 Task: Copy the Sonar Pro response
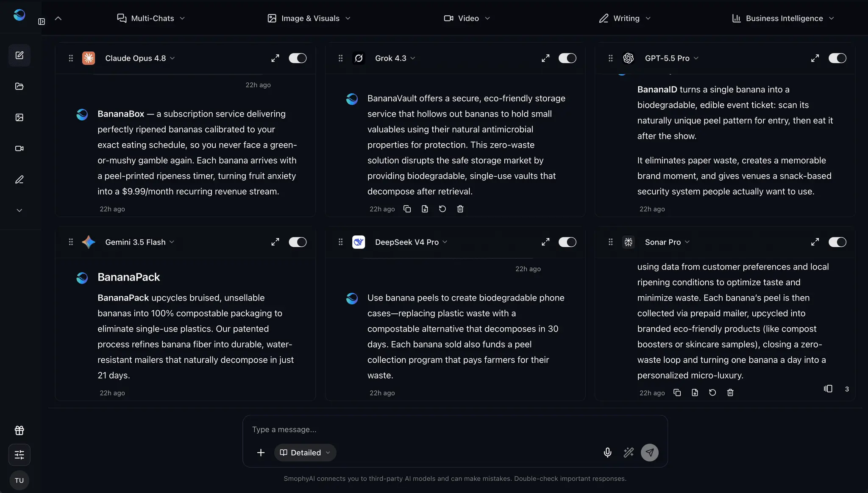[677, 393]
